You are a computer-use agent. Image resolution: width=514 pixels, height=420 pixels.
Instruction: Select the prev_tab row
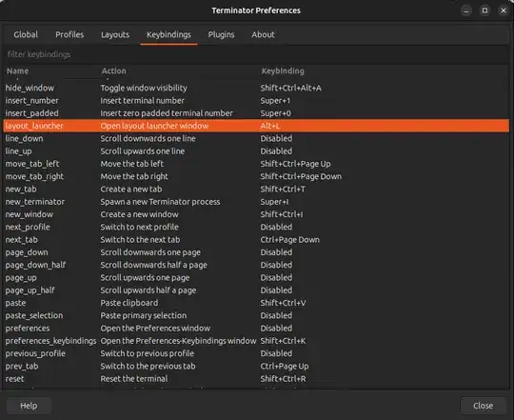click(x=256, y=367)
